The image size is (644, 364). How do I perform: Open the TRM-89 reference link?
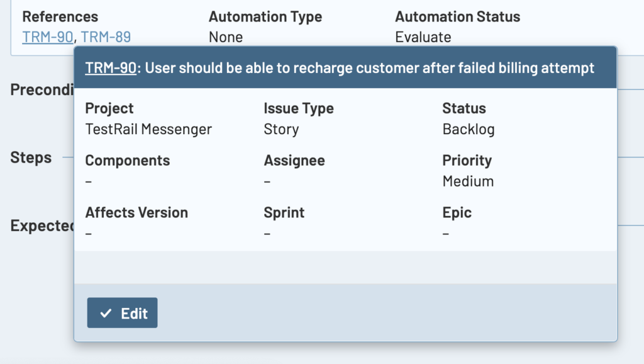106,37
